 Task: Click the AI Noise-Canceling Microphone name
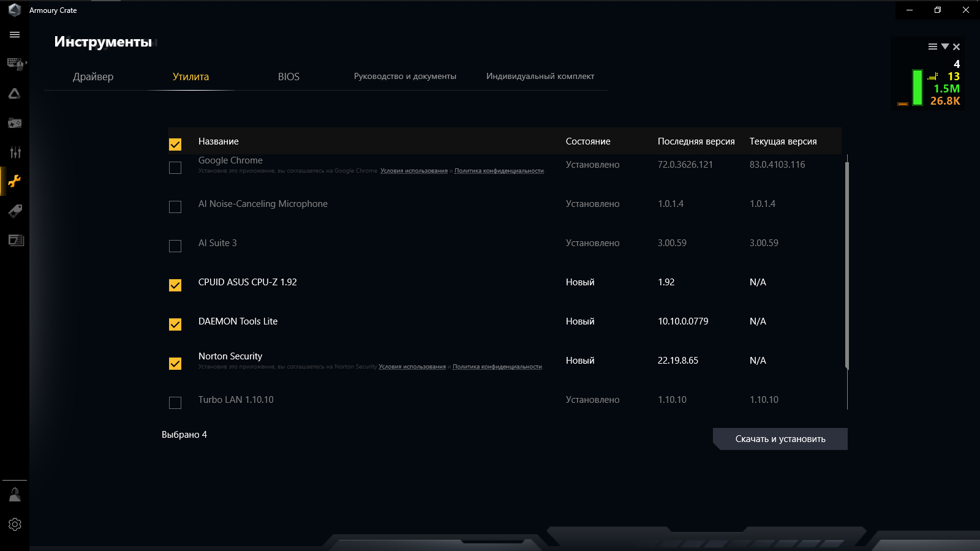(263, 204)
